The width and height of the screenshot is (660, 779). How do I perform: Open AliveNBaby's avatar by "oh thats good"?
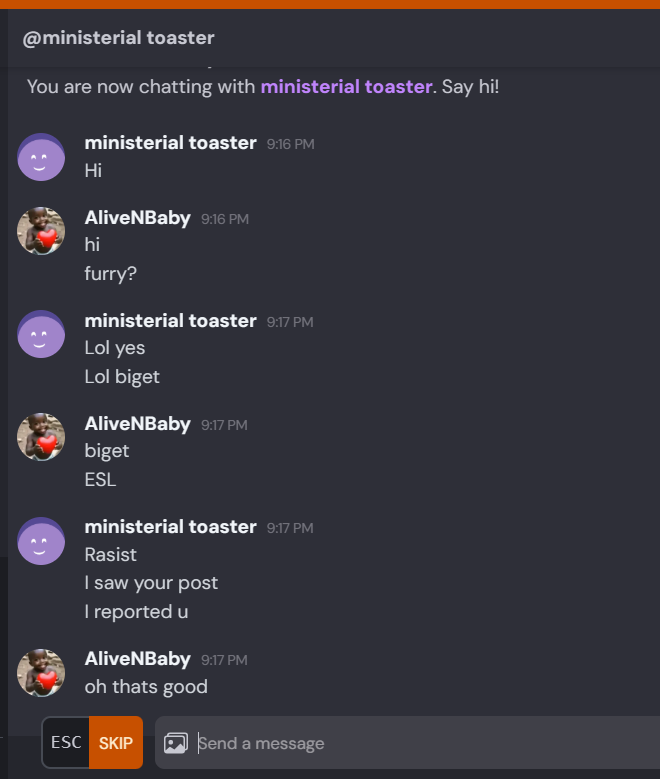click(x=41, y=673)
